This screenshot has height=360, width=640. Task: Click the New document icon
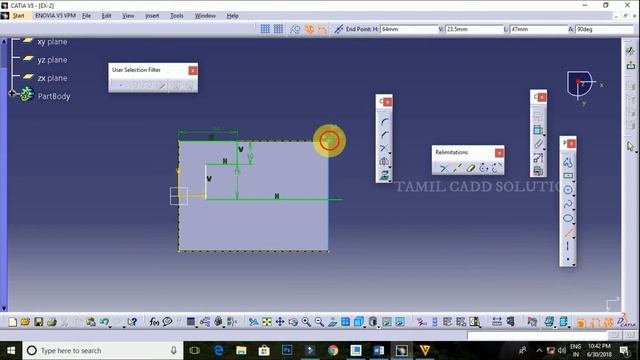pyautogui.click(x=12, y=322)
